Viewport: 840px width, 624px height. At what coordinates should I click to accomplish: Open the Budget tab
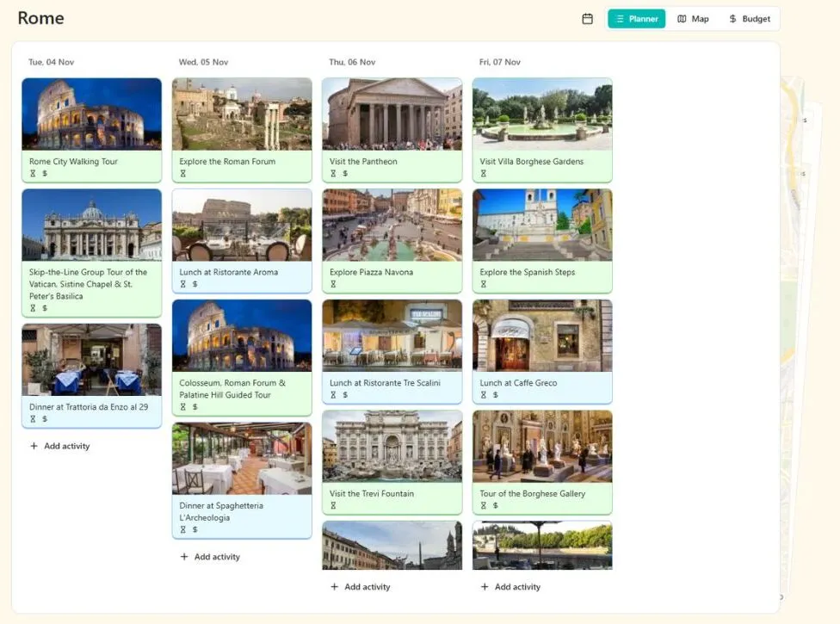click(x=749, y=19)
